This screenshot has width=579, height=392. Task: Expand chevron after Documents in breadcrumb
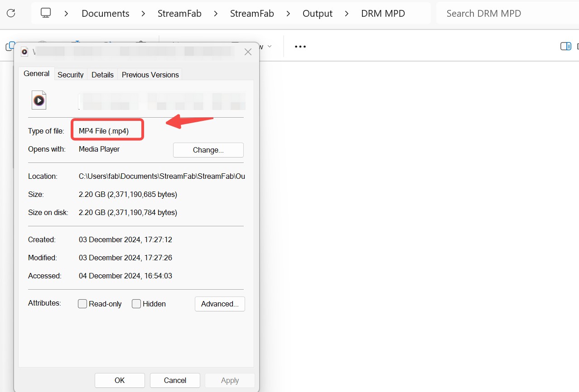click(144, 14)
